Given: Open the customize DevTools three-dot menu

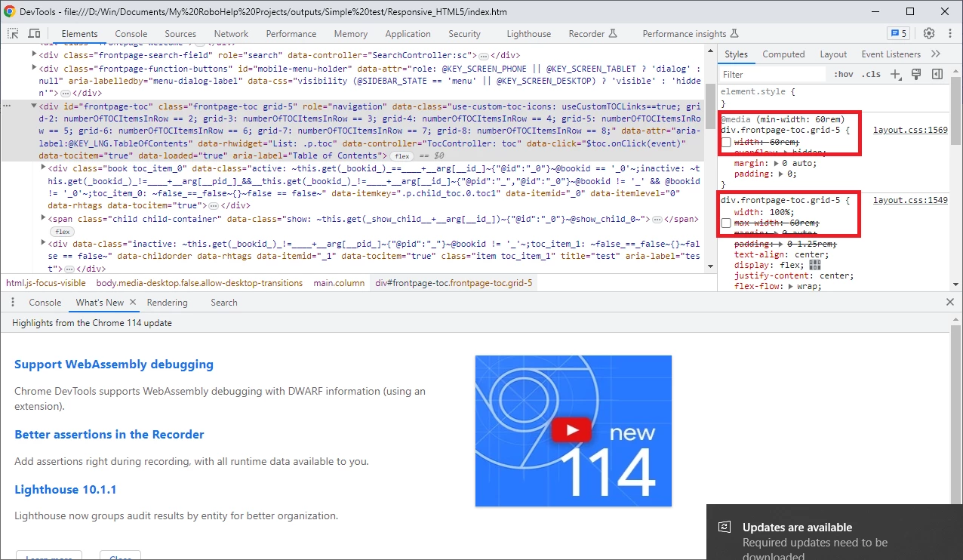Looking at the screenshot, I should click(949, 33).
